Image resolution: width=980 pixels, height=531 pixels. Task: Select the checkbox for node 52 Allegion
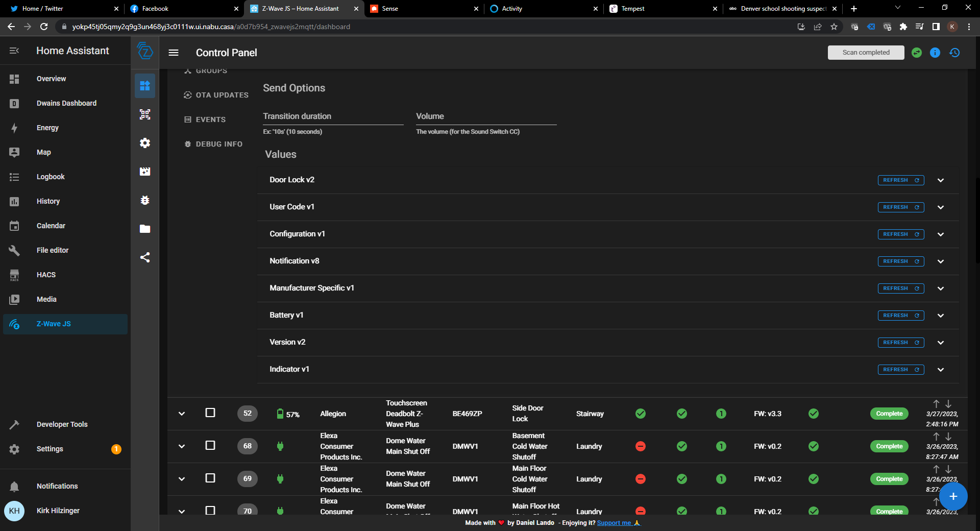tap(210, 414)
